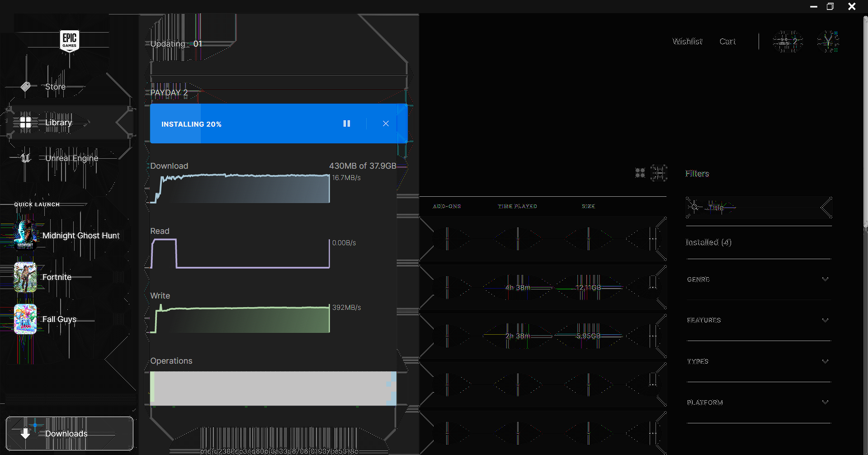Open the Epic Games home logo
The height and width of the screenshot is (455, 868).
[x=69, y=41]
